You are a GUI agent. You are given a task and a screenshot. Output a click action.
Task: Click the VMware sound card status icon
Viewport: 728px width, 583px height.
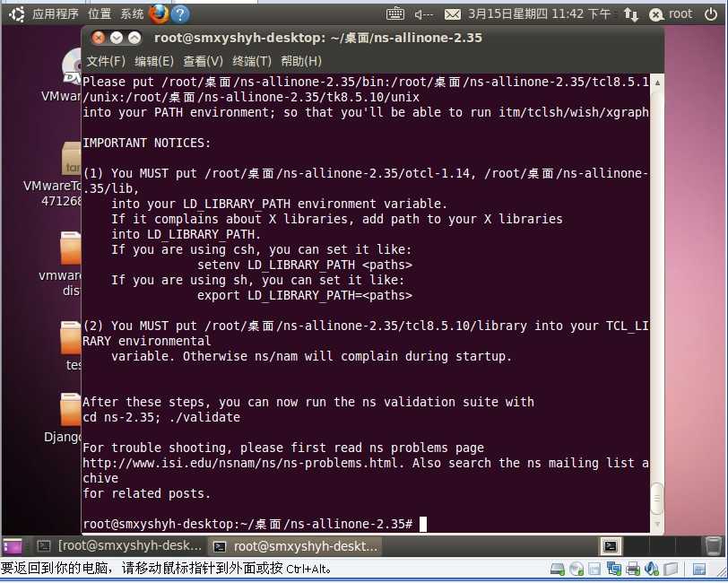652,569
